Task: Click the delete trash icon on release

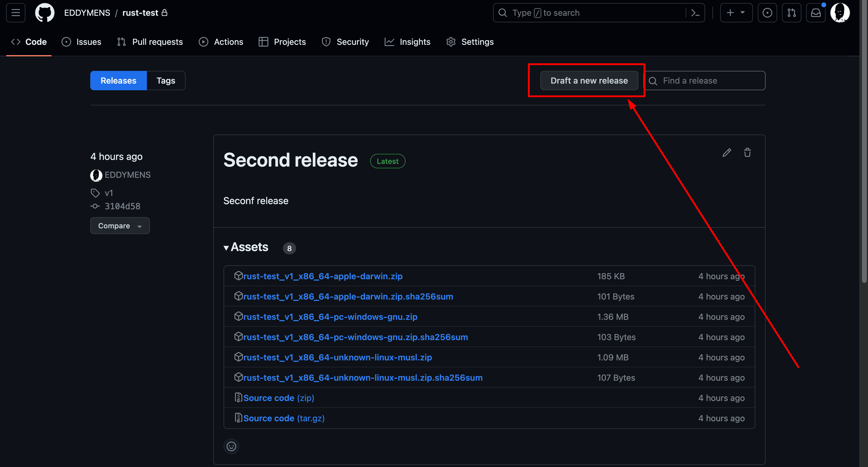Action: coord(747,152)
